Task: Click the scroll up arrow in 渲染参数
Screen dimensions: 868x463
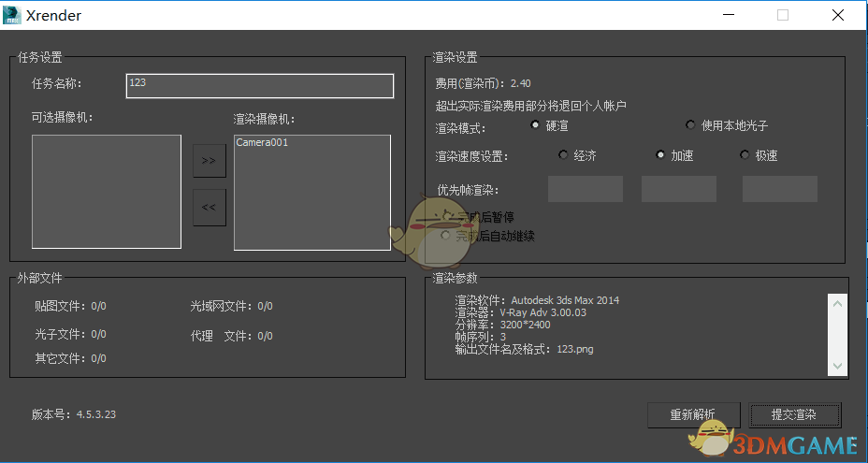Action: pos(837,303)
